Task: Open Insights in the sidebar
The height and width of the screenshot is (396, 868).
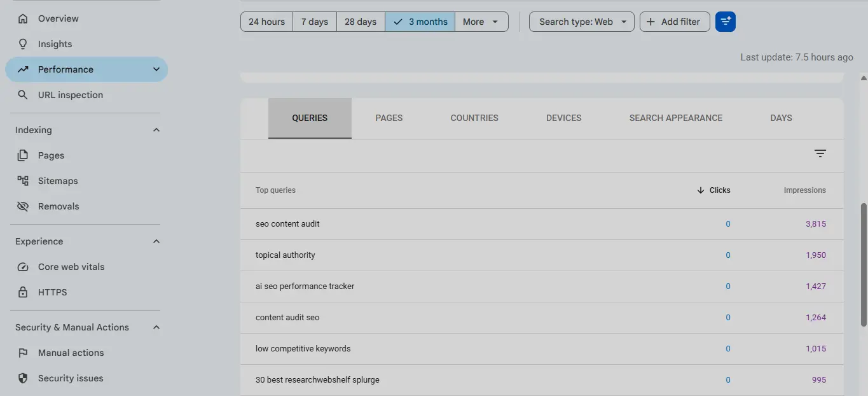Action: [86, 44]
